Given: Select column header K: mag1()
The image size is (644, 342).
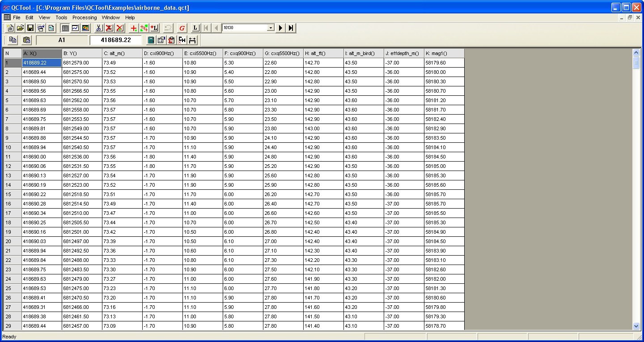Looking at the screenshot, I should 444,53.
